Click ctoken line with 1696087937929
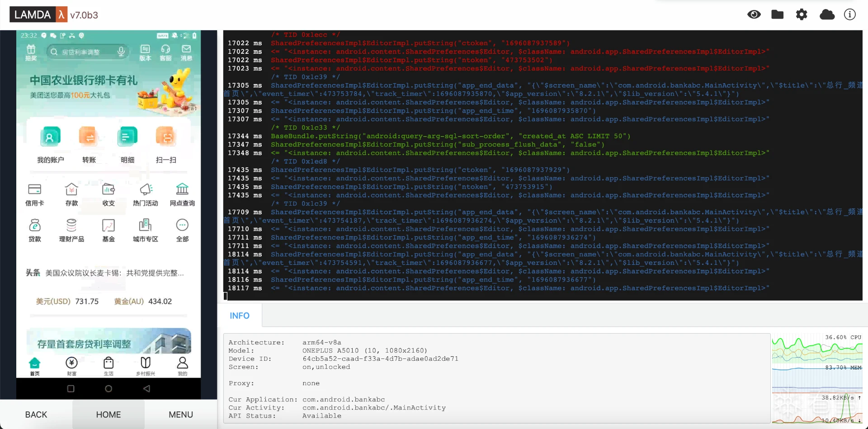Image resolution: width=868 pixels, height=429 pixels. point(420,170)
